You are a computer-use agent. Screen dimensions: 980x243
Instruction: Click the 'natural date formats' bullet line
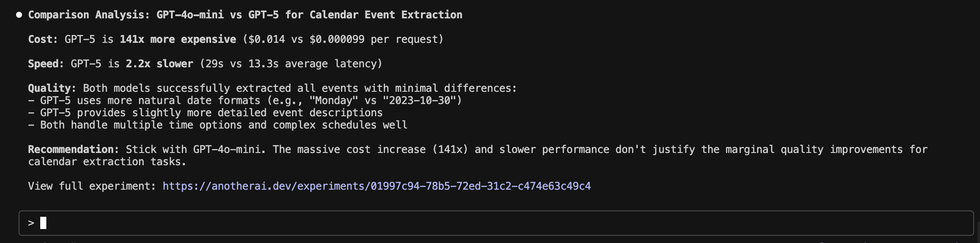(x=245, y=101)
